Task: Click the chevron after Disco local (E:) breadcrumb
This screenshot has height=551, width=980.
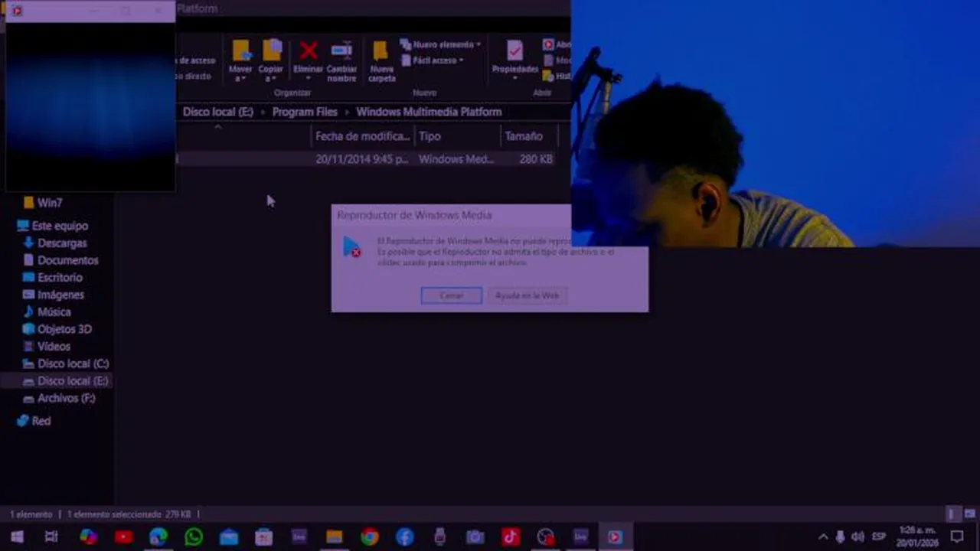Action: pos(262,112)
